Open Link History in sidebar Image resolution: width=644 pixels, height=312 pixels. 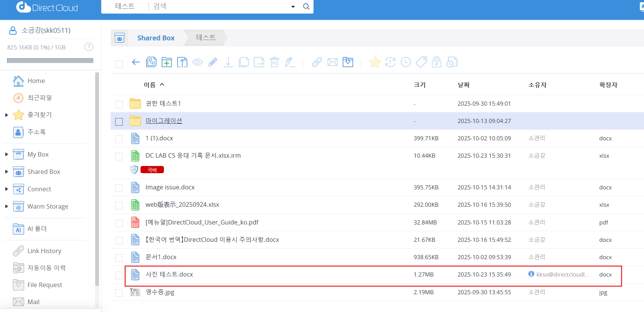44,251
